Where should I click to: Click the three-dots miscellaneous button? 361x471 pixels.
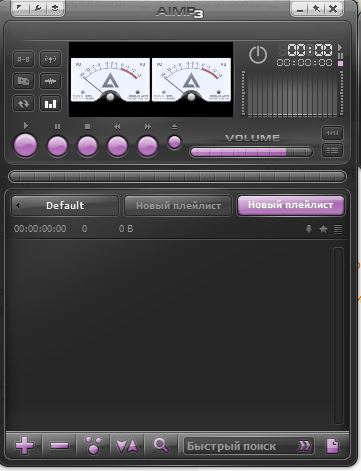tap(93, 445)
